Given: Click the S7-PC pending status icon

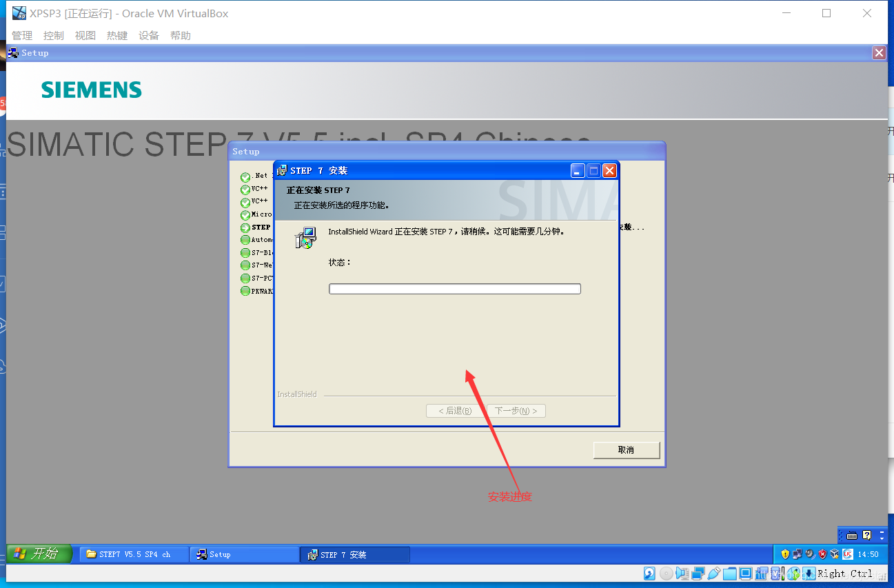Looking at the screenshot, I should [x=245, y=278].
